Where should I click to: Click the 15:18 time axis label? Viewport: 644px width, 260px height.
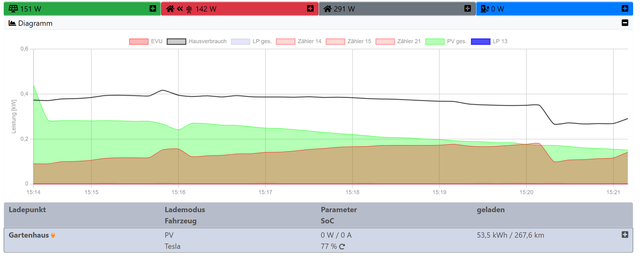point(352,192)
